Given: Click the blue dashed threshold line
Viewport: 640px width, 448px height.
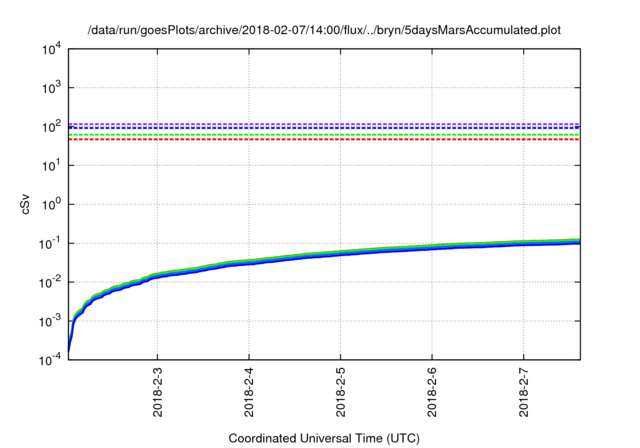Looking at the screenshot, I should click(324, 128).
